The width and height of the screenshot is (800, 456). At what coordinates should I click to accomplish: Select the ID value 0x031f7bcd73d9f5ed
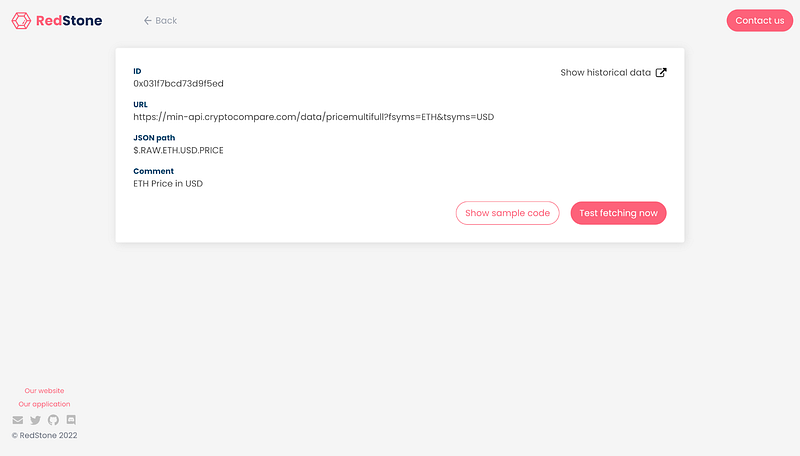click(179, 84)
